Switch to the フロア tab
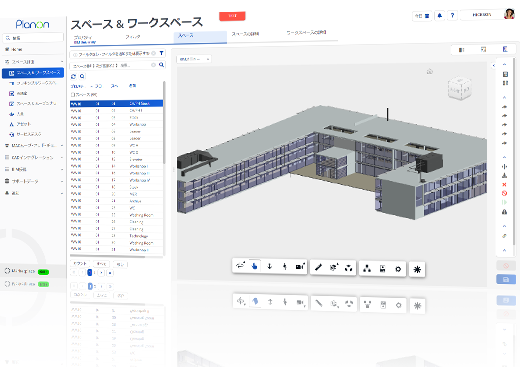520x367 pixels. pos(133,37)
